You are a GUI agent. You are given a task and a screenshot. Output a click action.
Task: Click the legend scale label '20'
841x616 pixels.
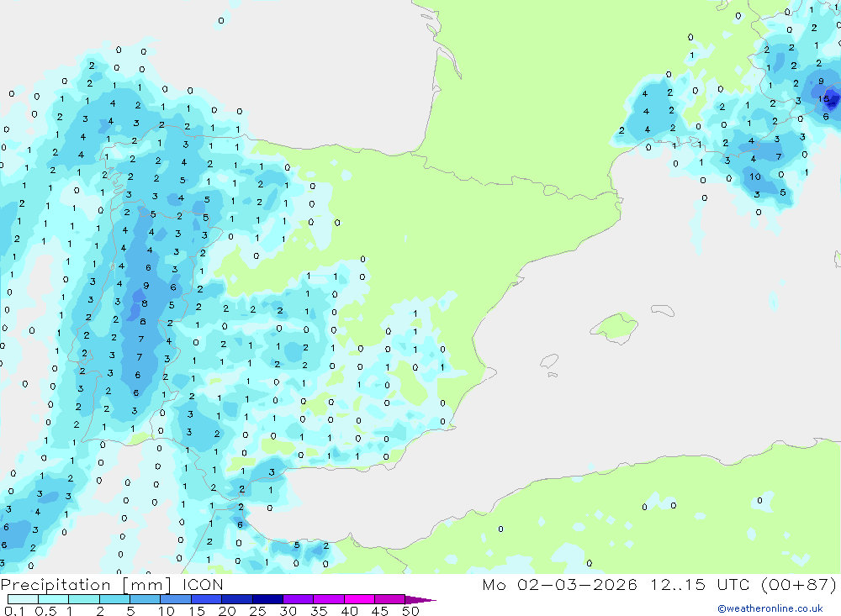coord(227,611)
